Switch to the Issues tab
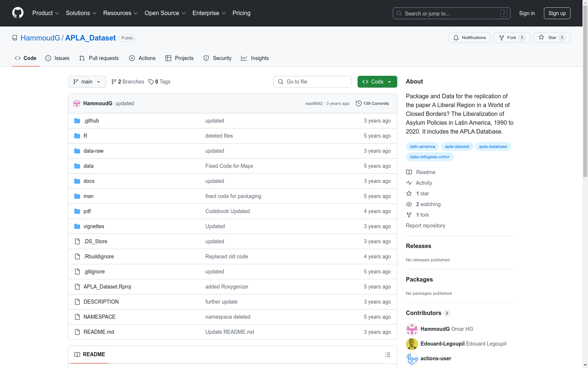 [x=57, y=58]
